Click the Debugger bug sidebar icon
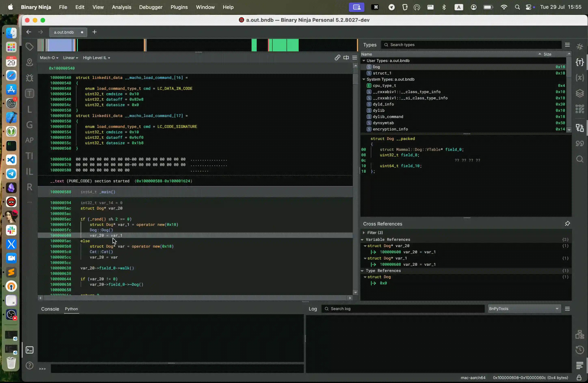 click(x=29, y=78)
